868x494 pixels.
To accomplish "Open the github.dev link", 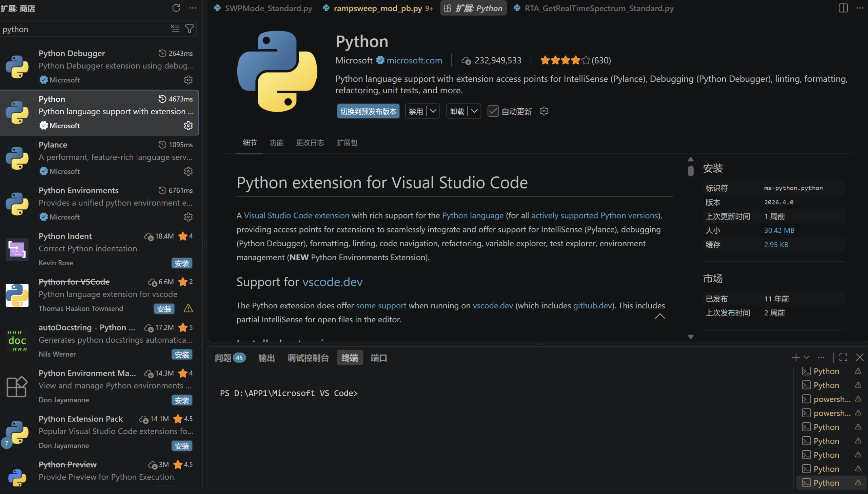I will 592,305.
